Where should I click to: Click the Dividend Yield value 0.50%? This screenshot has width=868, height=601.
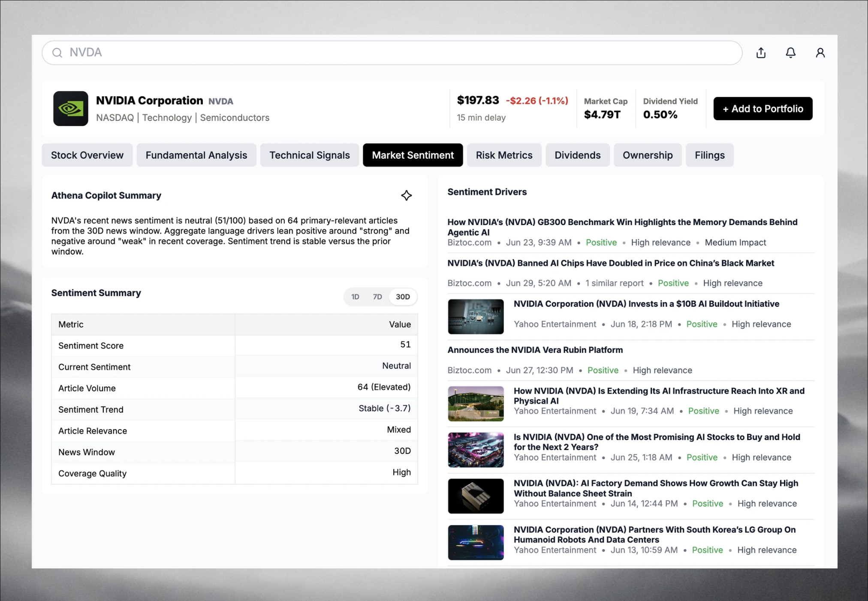(x=660, y=114)
